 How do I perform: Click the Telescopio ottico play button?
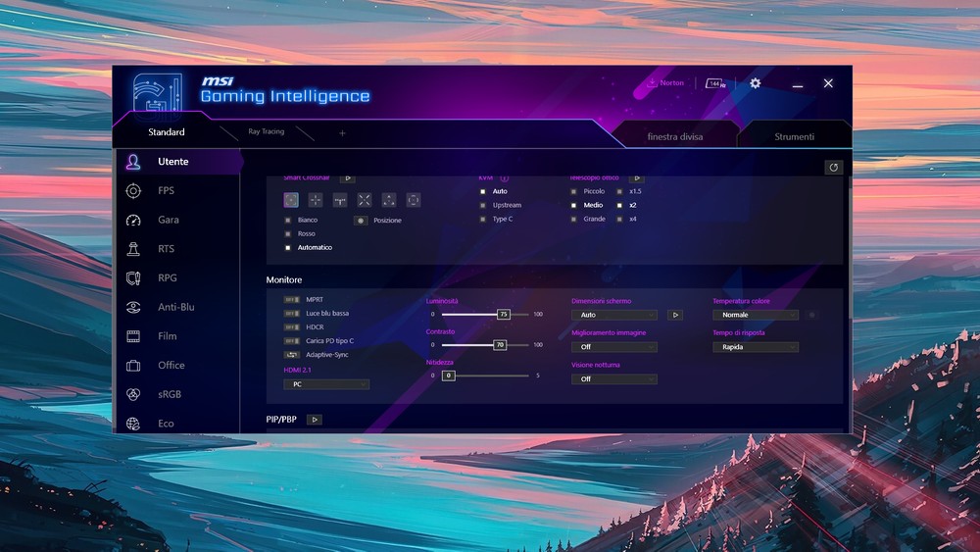[x=636, y=178]
